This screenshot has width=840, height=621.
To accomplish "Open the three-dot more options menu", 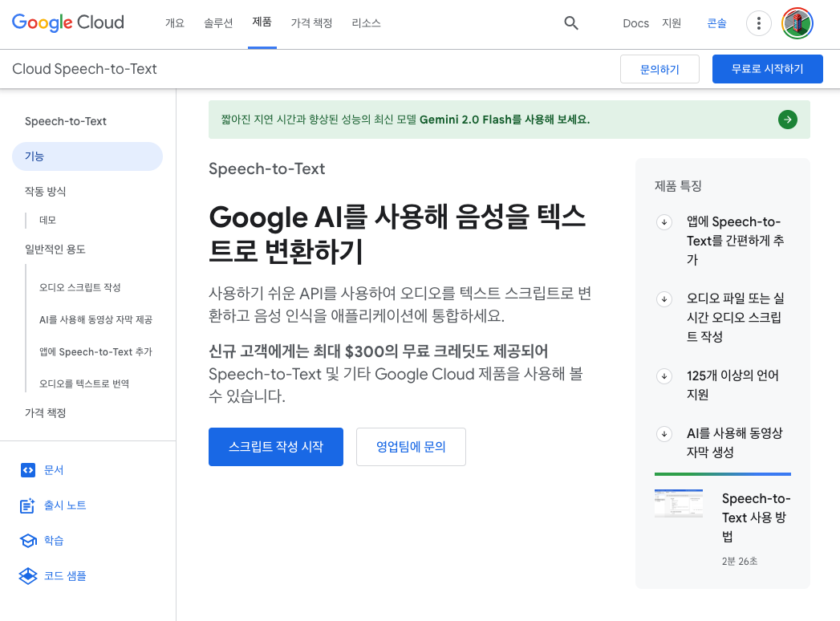I will click(759, 23).
